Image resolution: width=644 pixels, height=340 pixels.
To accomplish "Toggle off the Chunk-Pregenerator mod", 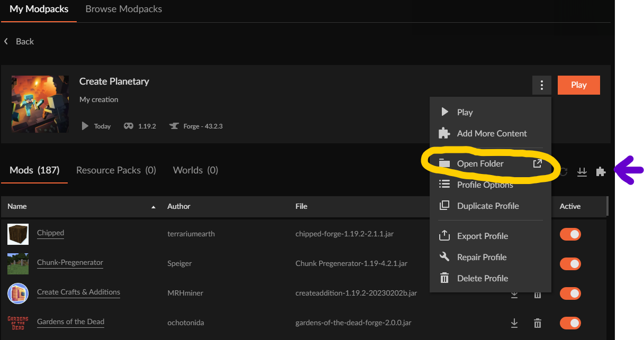I will 570,264.
